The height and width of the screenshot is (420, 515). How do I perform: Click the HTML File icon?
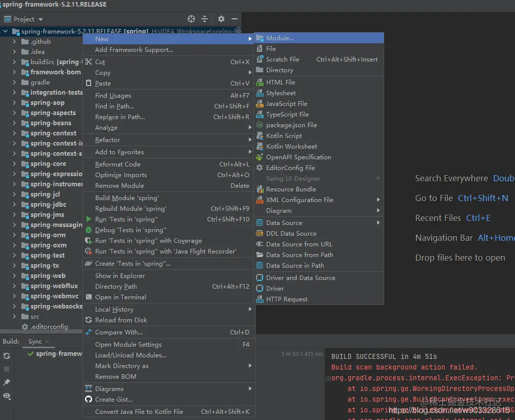(x=260, y=82)
